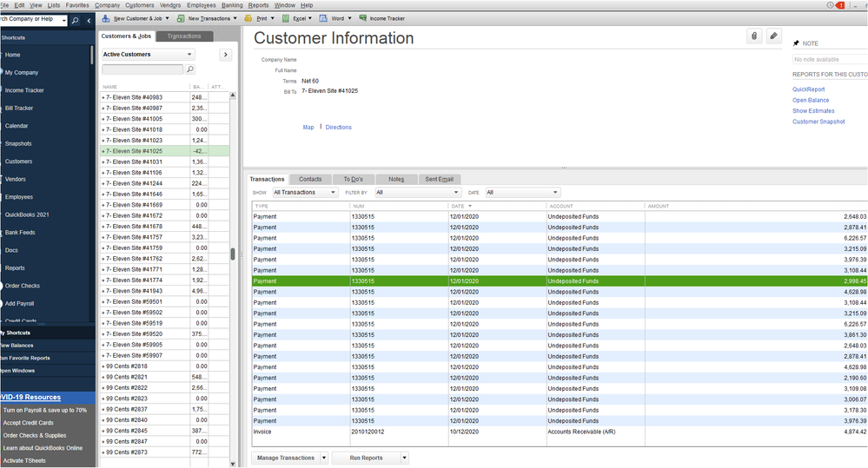The width and height of the screenshot is (868, 468).
Task: Expand the customer list panel arrow
Action: click(225, 55)
